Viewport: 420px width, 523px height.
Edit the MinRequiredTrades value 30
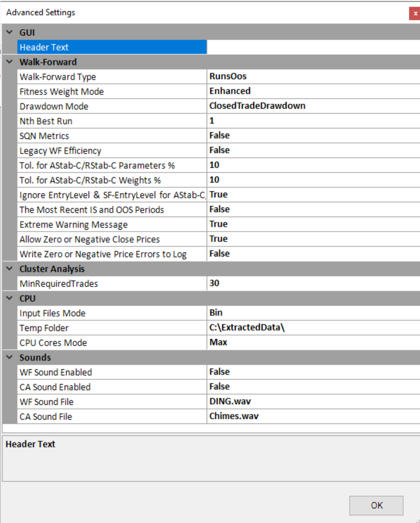[x=313, y=283]
